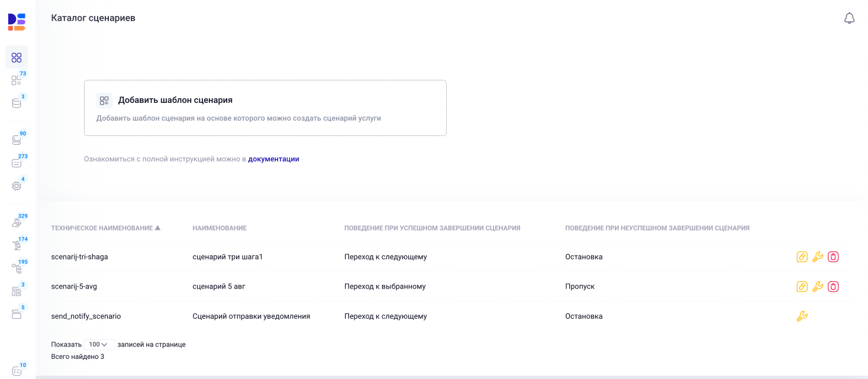Click the sidebar chip icon with badge 4
This screenshot has width=868, height=379.
pos(16,185)
